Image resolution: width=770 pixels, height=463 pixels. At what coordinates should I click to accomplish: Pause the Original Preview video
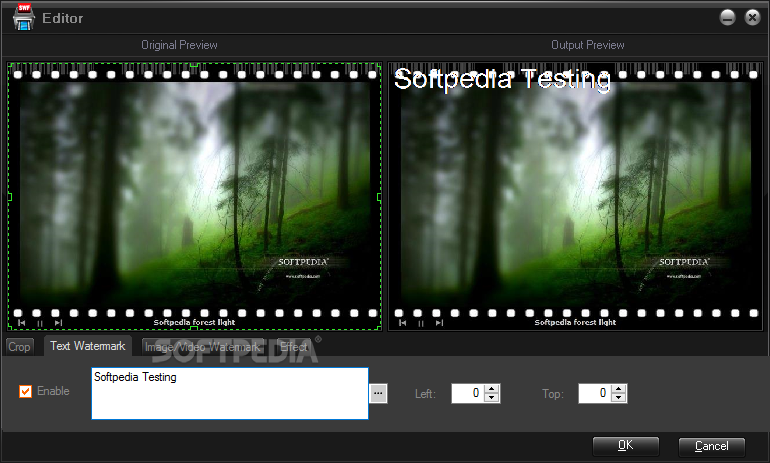point(40,323)
